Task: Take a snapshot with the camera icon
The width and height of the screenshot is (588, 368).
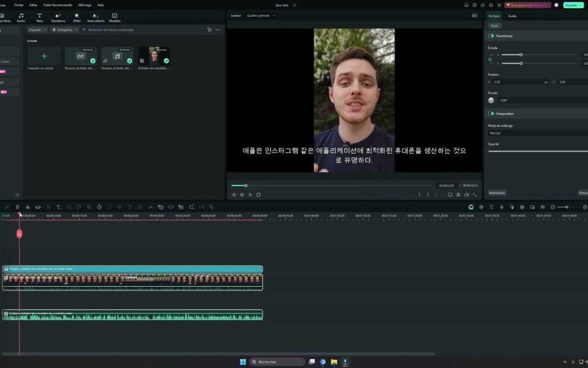Action: [458, 195]
